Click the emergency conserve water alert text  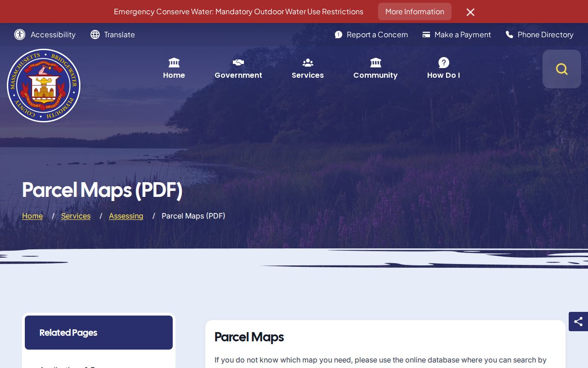[238, 11]
